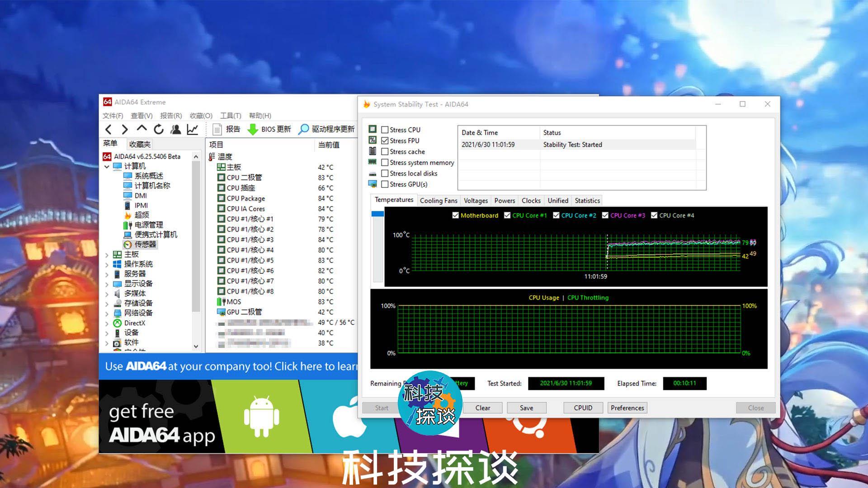Click the Ubuntu icon in banner
The height and width of the screenshot is (488, 868).
pyautogui.click(x=529, y=427)
